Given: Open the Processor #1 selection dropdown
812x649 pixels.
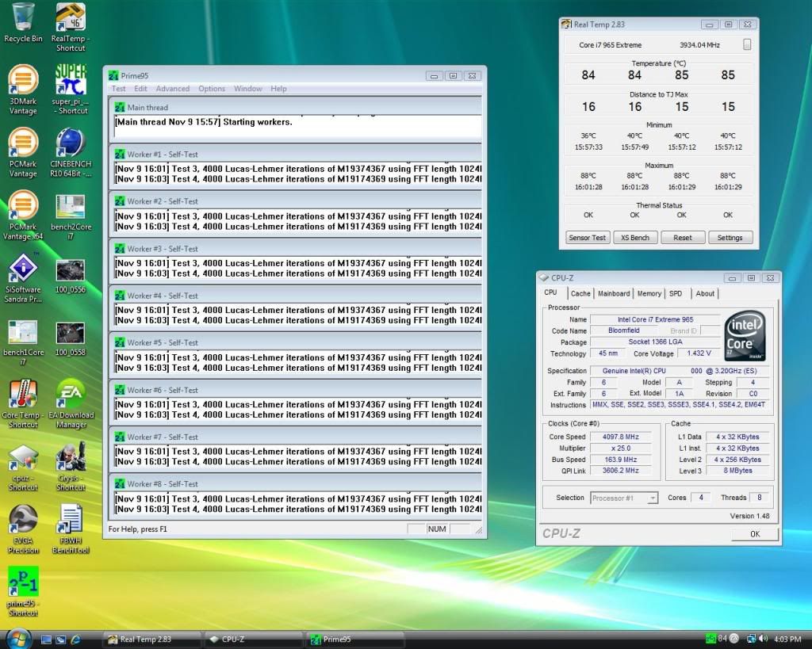Looking at the screenshot, I should [624, 498].
